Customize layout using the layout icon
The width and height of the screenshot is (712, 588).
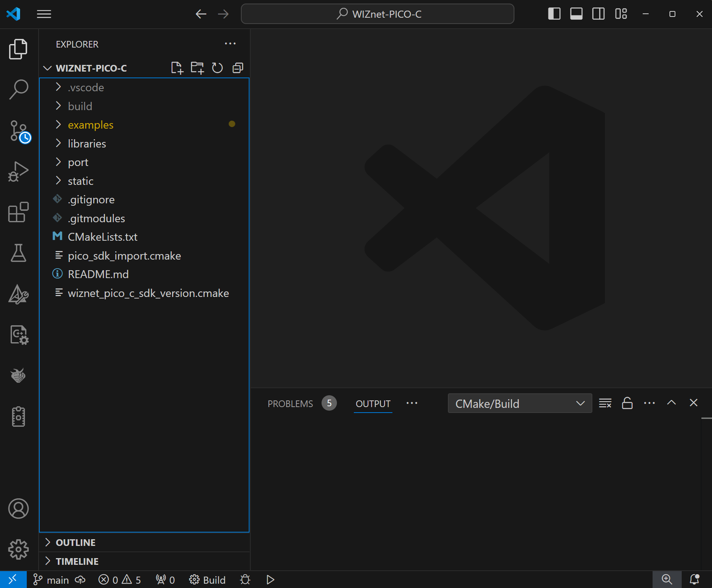pos(621,14)
